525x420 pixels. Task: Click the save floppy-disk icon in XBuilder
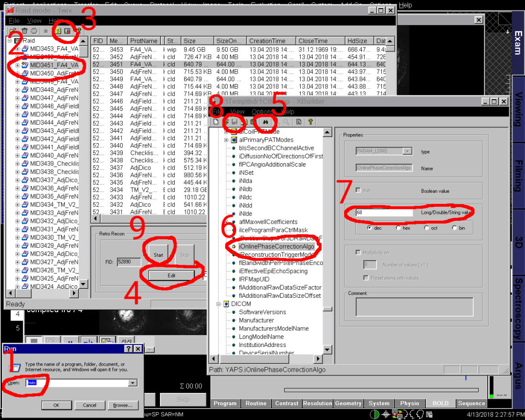235,122
